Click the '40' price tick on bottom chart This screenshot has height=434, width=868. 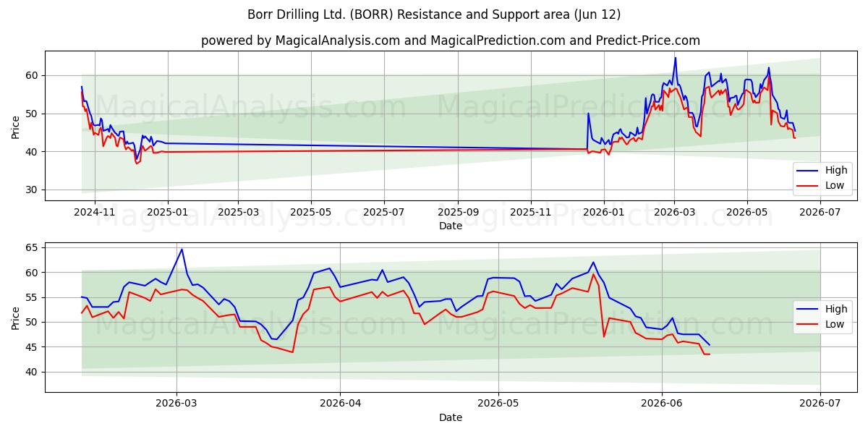tap(33, 372)
